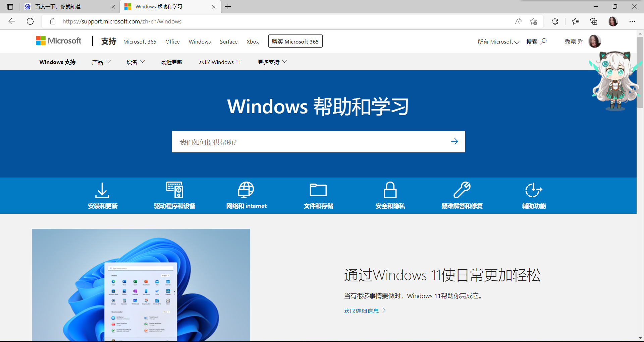The image size is (644, 342).
Task: Add this page to favorites star
Action: [534, 21]
